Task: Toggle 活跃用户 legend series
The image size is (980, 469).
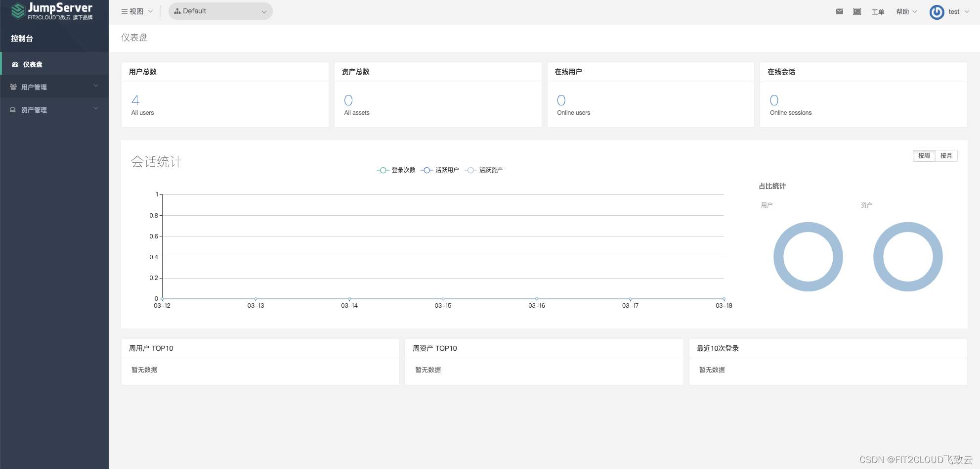Action: [440, 170]
